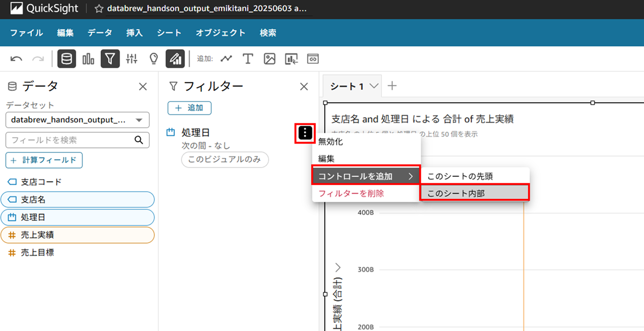644x331 pixels.
Task: Click the QuickSight logo
Action: pos(44,9)
